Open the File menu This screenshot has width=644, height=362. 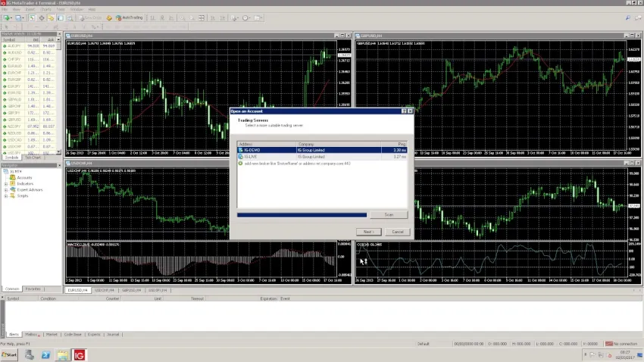click(5, 9)
